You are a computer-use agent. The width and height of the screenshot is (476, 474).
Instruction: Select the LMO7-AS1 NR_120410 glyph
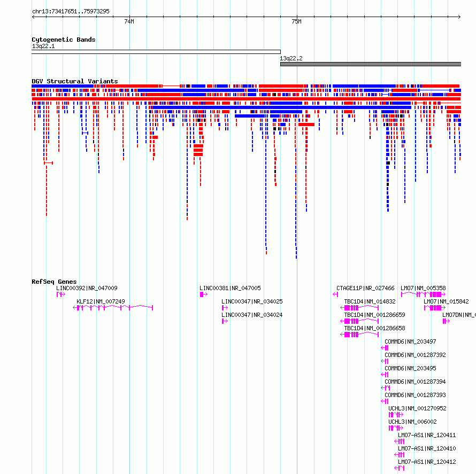coord(400,455)
